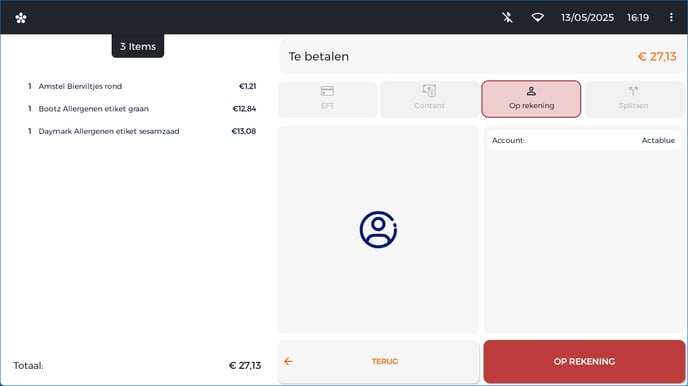Image resolution: width=688 pixels, height=386 pixels.
Task: Go back with the TERUG button
Action: 378,361
